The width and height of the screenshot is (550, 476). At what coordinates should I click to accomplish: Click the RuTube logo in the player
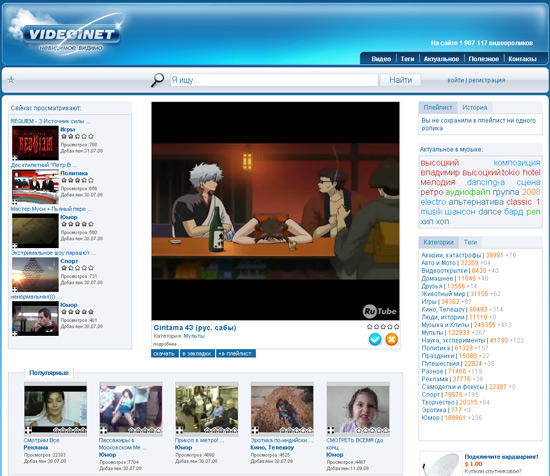380,311
